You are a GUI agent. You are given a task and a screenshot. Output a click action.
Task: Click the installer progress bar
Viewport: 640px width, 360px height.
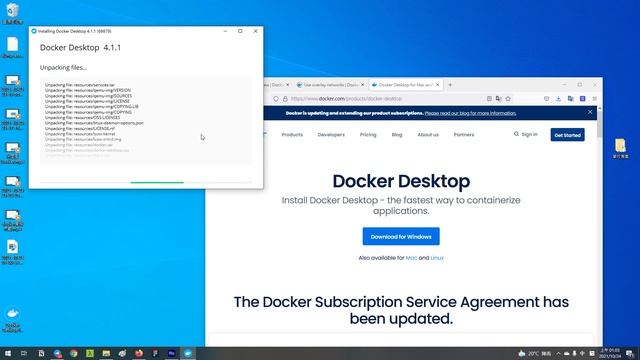(146, 182)
